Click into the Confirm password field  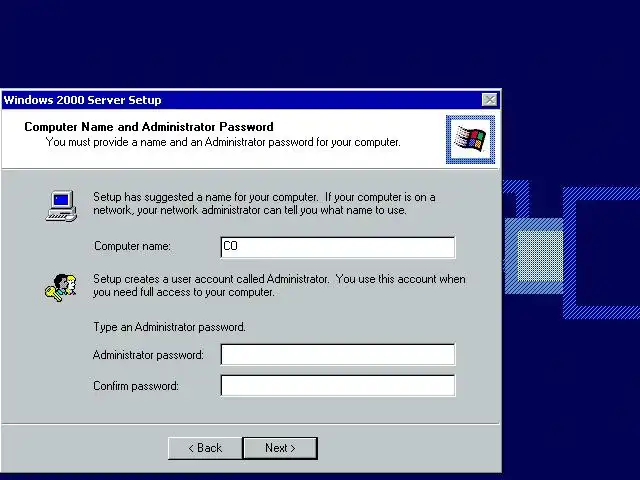click(x=338, y=386)
